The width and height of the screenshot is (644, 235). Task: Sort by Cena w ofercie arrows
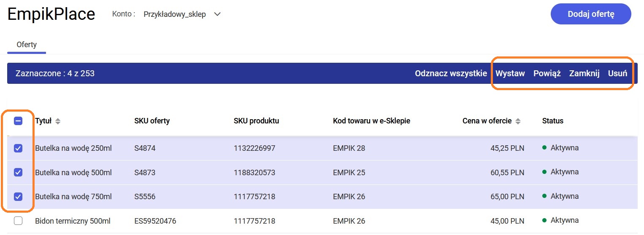[x=518, y=121]
